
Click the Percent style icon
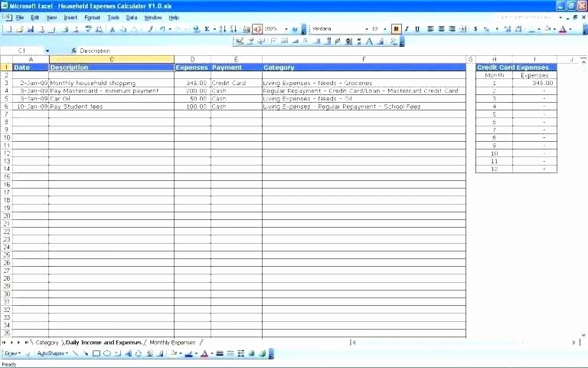click(486, 29)
